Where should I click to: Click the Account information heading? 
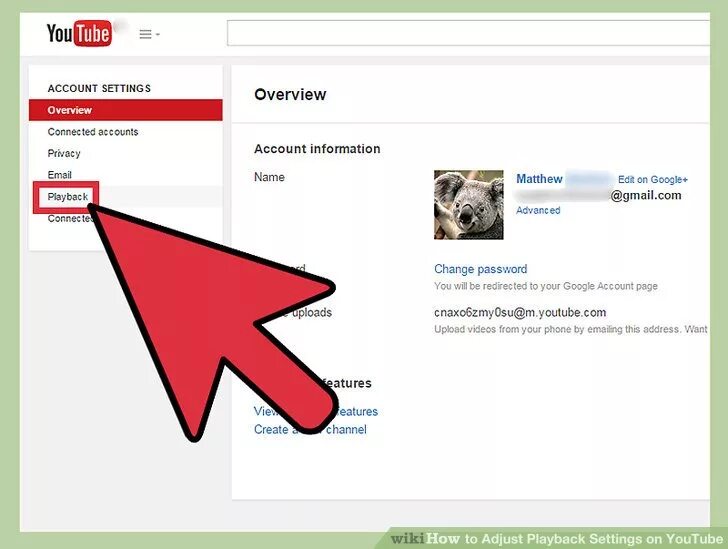pos(317,149)
